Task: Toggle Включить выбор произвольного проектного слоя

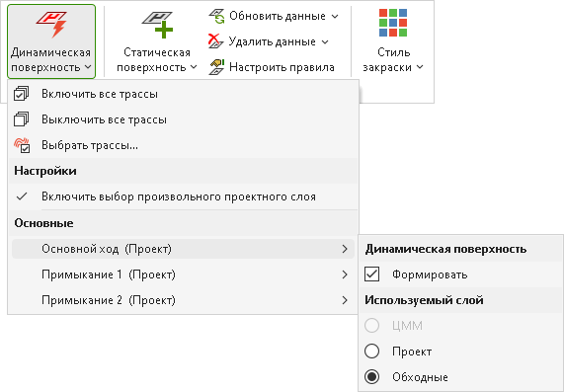Action: [183, 196]
